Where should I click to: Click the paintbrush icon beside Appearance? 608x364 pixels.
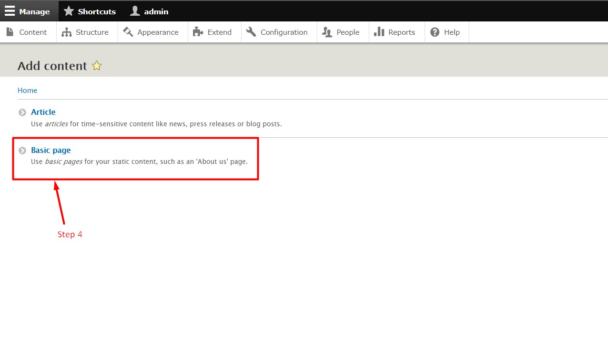[x=128, y=32]
